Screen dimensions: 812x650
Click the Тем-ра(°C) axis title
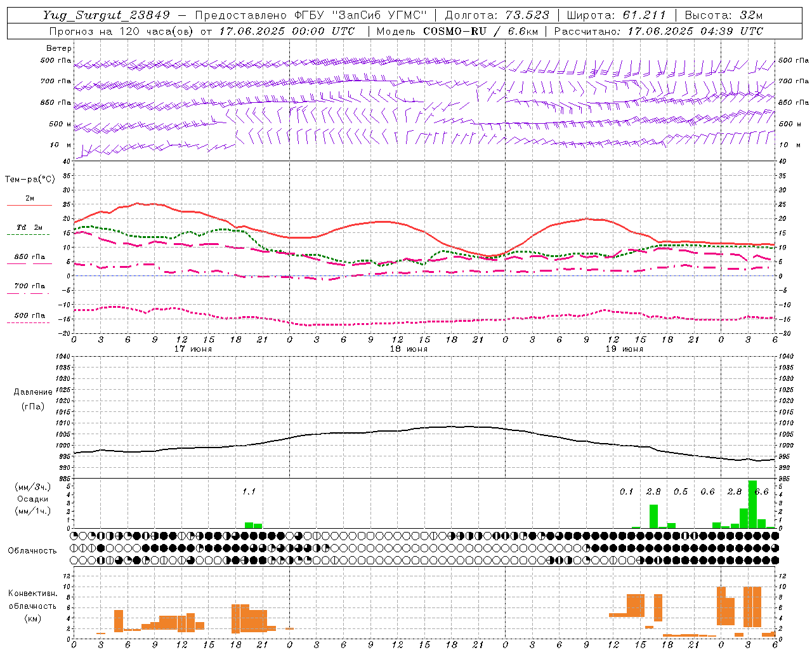(30, 180)
